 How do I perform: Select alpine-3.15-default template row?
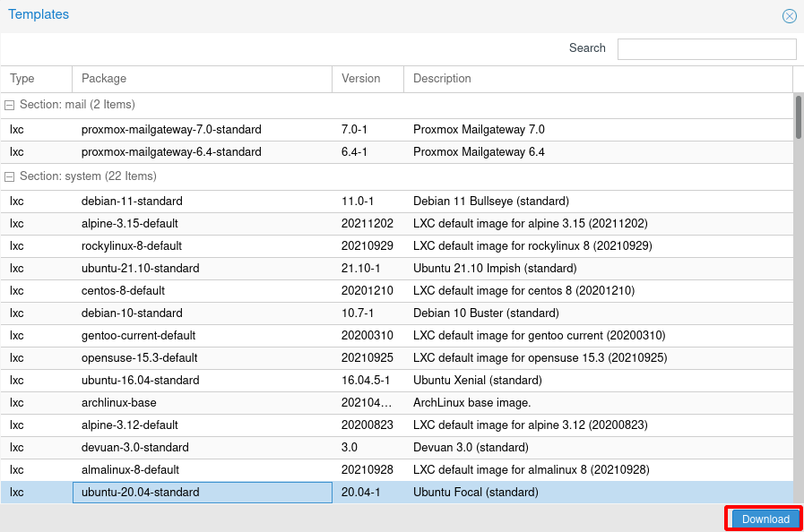pyautogui.click(x=130, y=224)
